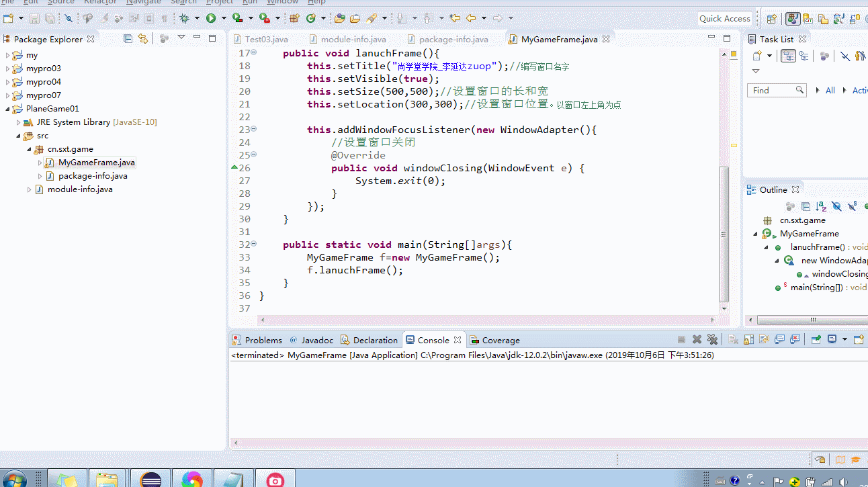
Task: Click Remove All Terminated Launches icon
Action: 713,340
